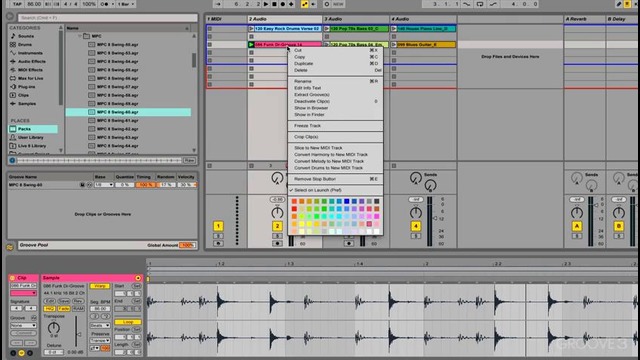640x360 pixels.
Task: Open the clip color dropdown in Clip box
Action: 23,293
